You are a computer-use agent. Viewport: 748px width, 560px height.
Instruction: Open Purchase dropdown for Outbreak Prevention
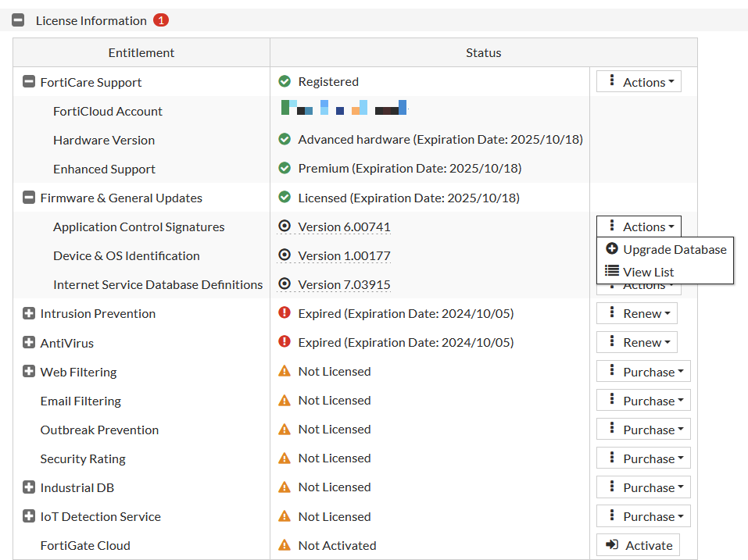643,430
